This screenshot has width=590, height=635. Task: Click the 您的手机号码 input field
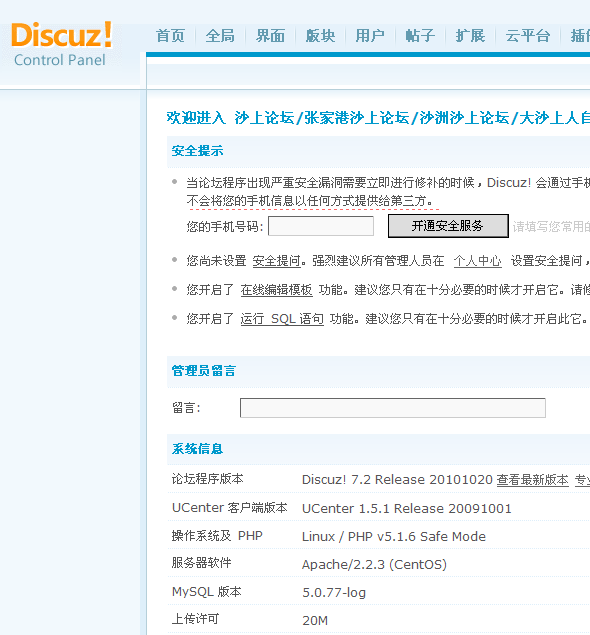pos(321,226)
